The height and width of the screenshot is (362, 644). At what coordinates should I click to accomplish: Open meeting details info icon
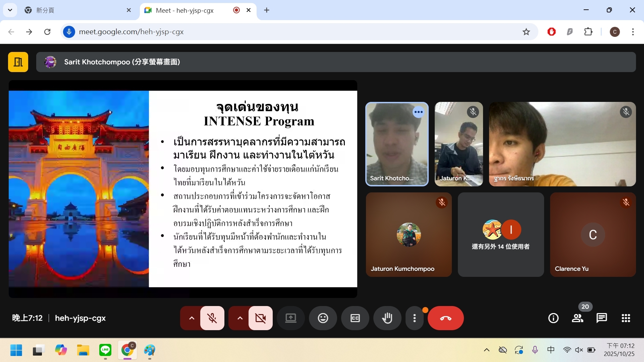[x=553, y=318]
